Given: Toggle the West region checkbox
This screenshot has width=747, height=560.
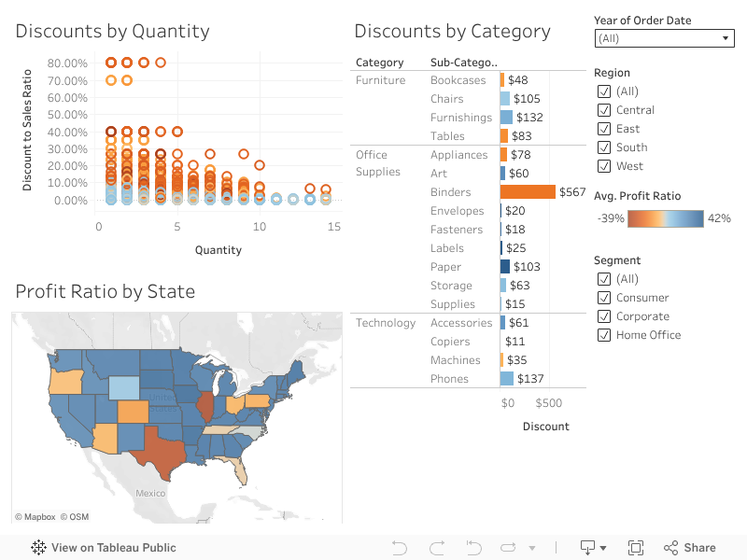Looking at the screenshot, I should coord(603,166).
